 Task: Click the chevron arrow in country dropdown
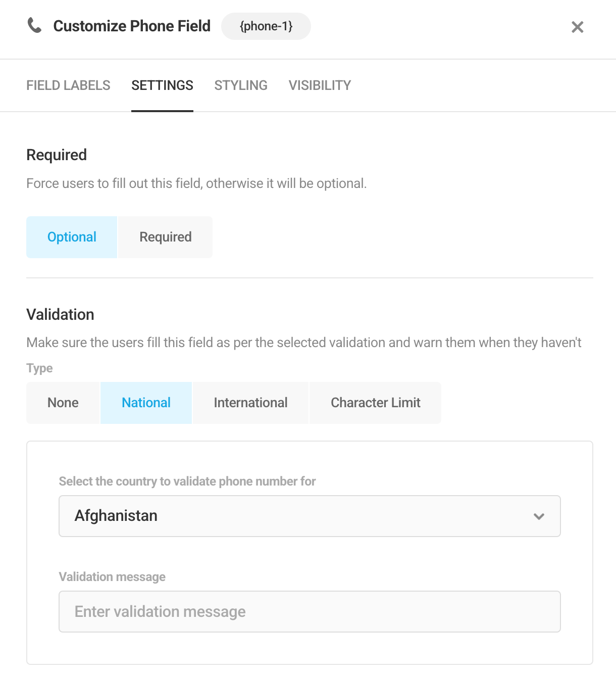(x=539, y=516)
